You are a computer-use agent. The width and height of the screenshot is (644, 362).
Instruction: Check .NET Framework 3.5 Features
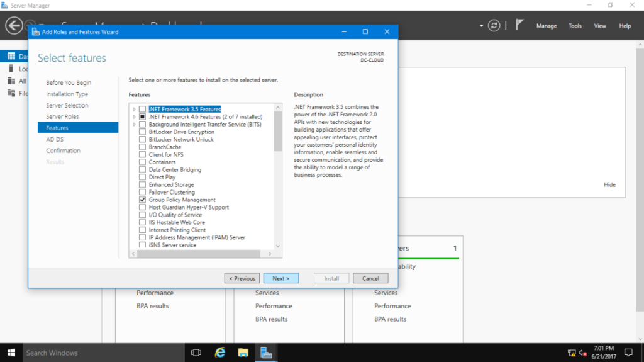(x=143, y=109)
